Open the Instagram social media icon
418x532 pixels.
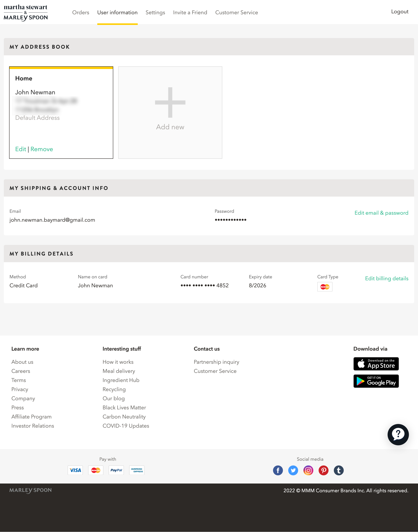pyautogui.click(x=308, y=470)
